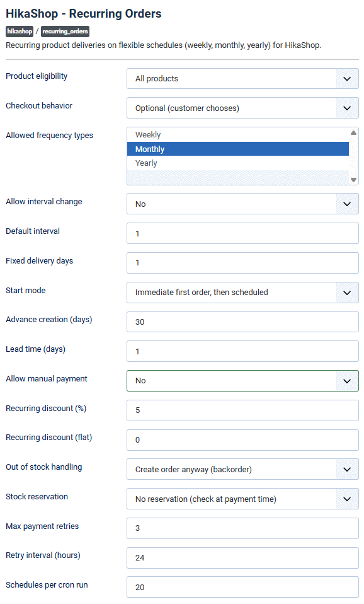The width and height of the screenshot is (364, 604).
Task: Expand the Stock reservation dropdown
Action: click(x=242, y=499)
